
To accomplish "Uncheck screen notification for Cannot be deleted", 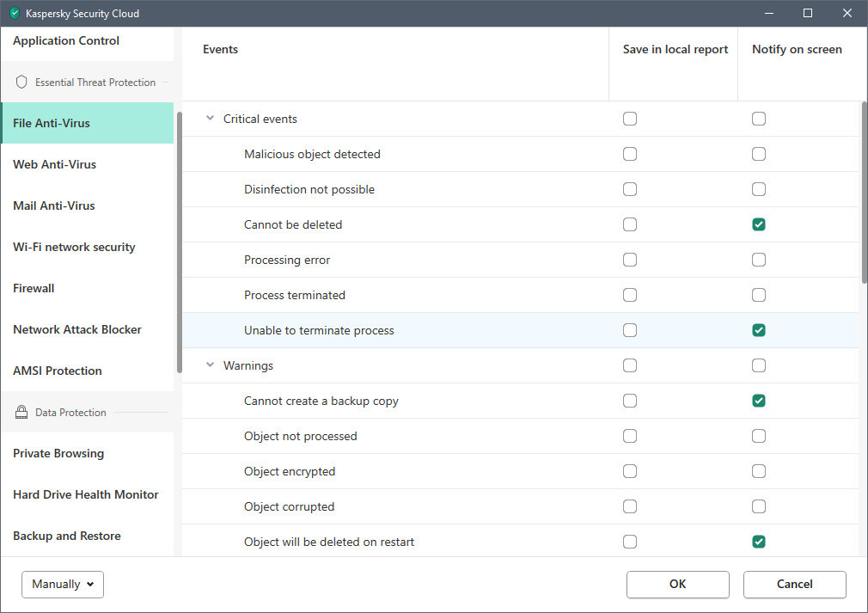I will click(x=759, y=224).
